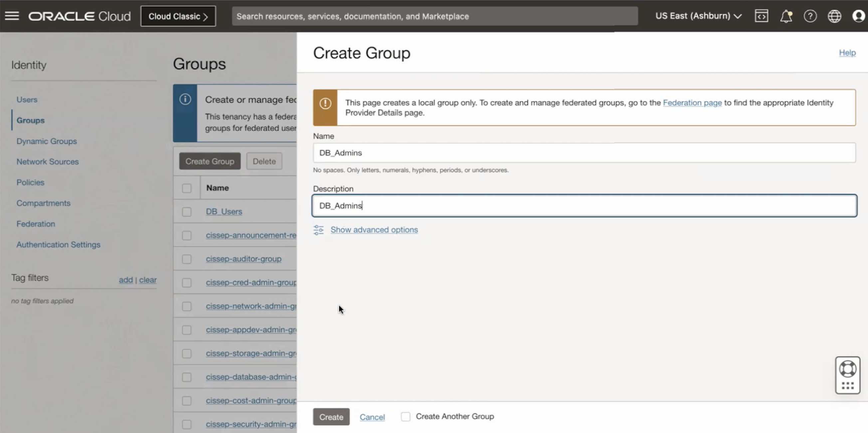Select the DB_Users row checkbox
This screenshot has width=868, height=433.
pos(187,212)
